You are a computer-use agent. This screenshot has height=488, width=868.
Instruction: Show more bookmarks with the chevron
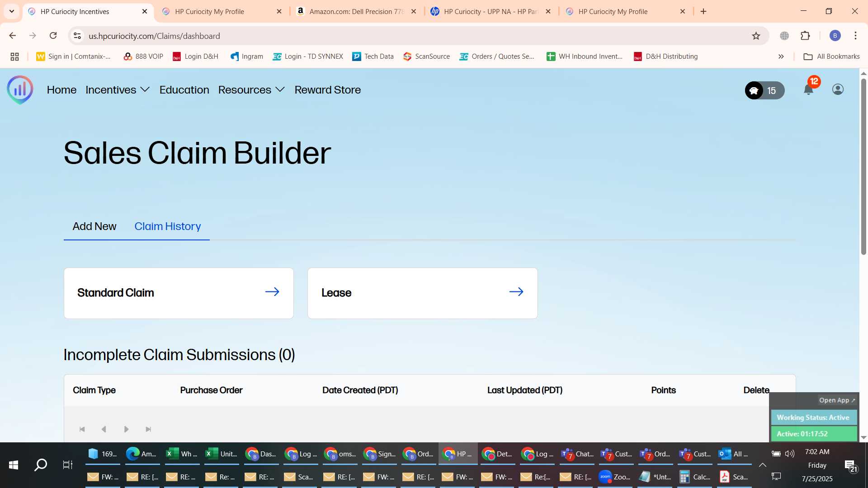pyautogui.click(x=781, y=56)
